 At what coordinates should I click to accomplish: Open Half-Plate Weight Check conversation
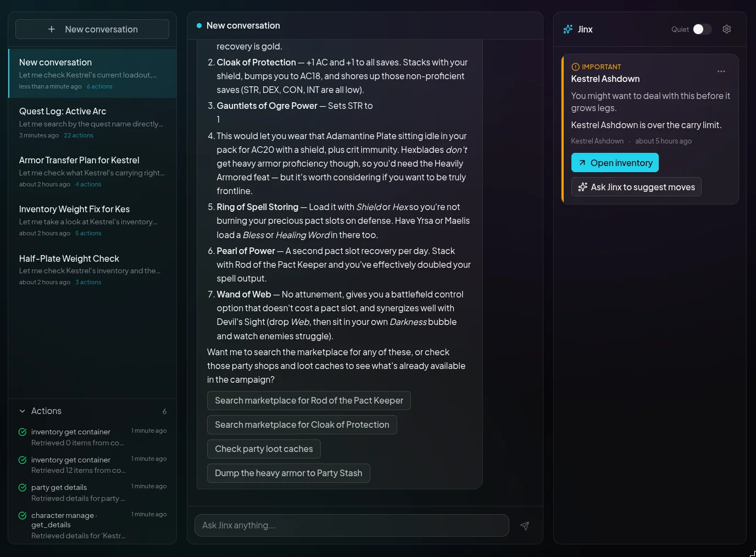(92, 269)
